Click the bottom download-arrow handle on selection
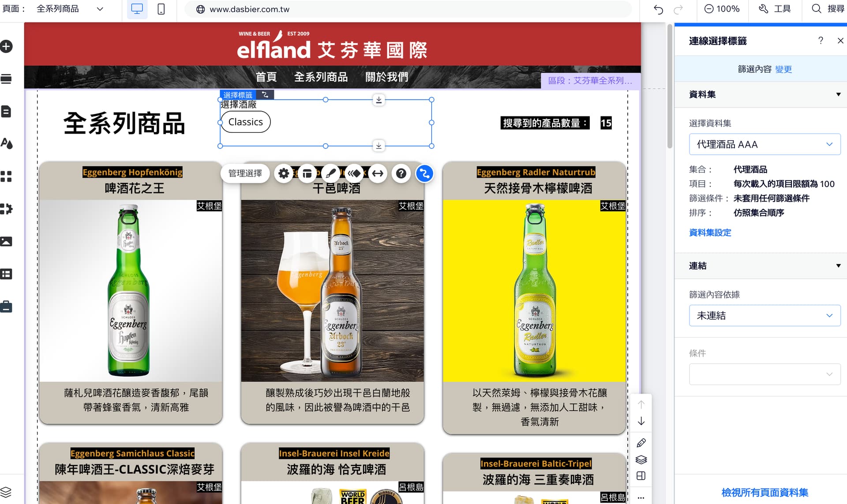Image resolution: width=847 pixels, height=504 pixels. tap(379, 146)
